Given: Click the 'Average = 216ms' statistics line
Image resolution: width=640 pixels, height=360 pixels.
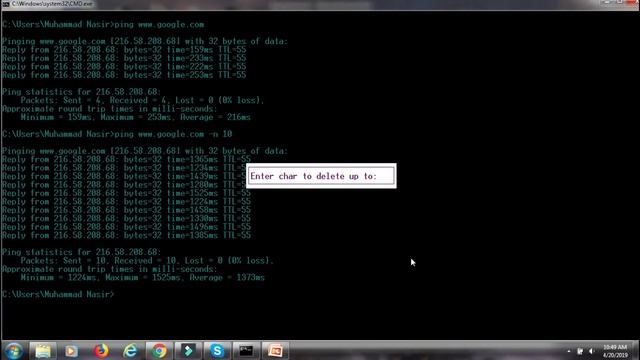Looking at the screenshot, I should 136,118.
